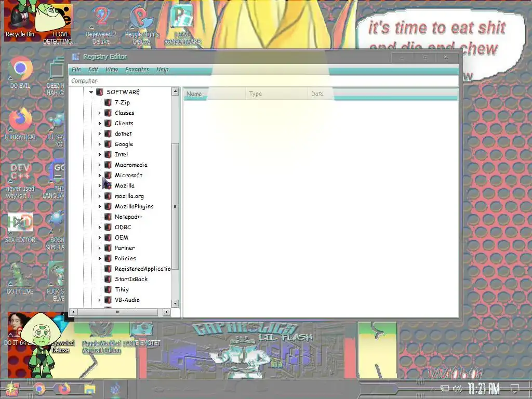Expand the ODBC registry key
The width and height of the screenshot is (532, 399).
click(99, 227)
